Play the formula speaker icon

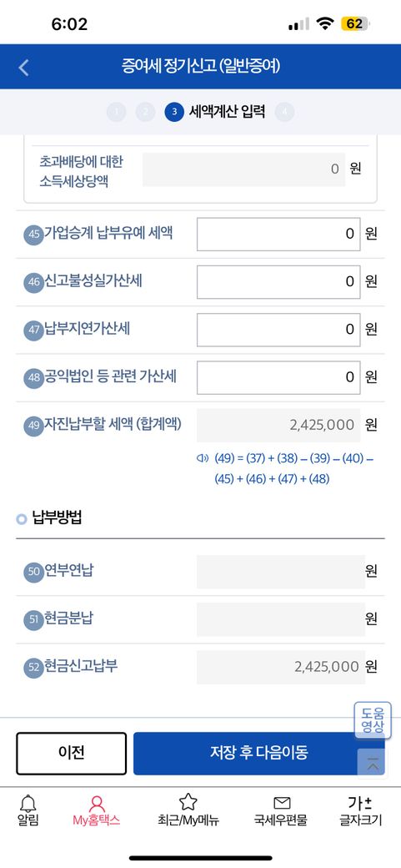pyautogui.click(x=203, y=458)
